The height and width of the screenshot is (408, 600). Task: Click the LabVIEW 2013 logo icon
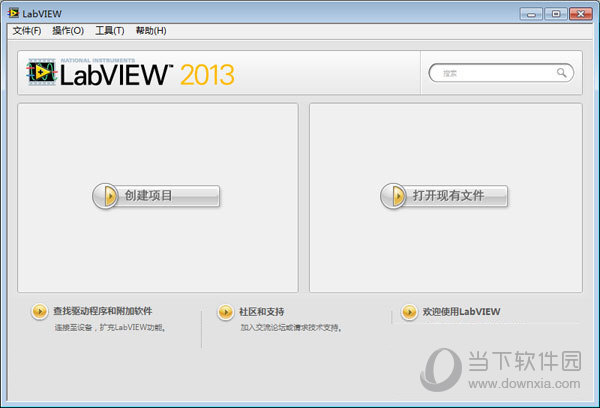(42, 72)
